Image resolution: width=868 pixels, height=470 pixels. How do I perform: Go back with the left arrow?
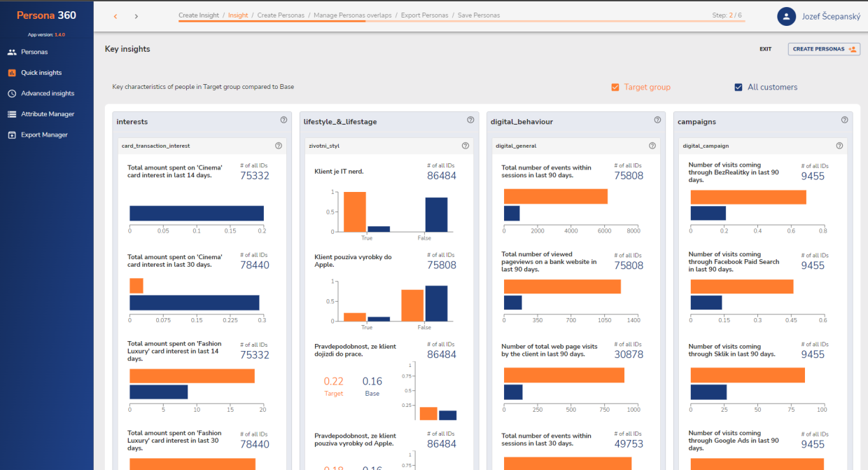click(115, 16)
